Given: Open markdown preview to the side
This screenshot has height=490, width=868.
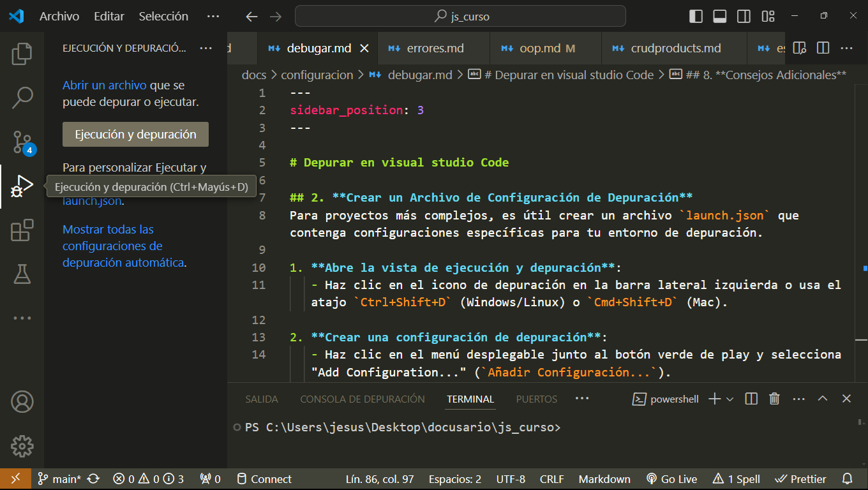Looking at the screenshot, I should click(x=799, y=48).
